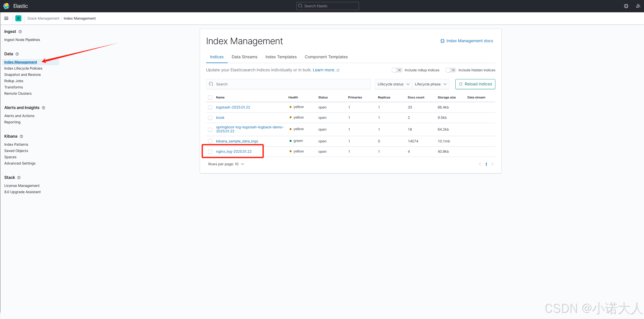Image resolution: width=644 pixels, height=319 pixels.
Task: Open the logstash-2025.01.22 index link
Action: pyautogui.click(x=233, y=107)
